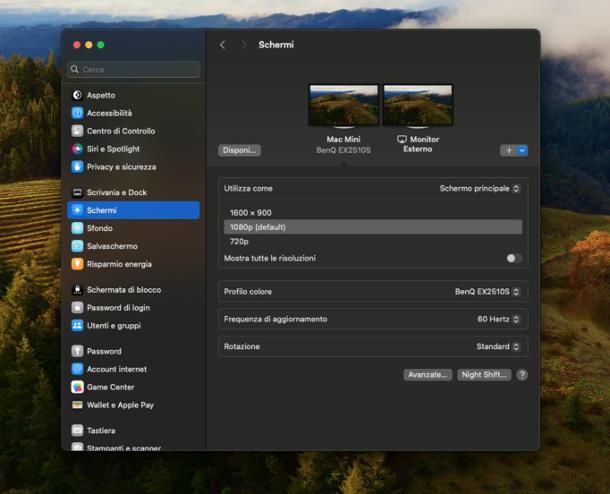Open Night Shift... settings

(x=484, y=375)
